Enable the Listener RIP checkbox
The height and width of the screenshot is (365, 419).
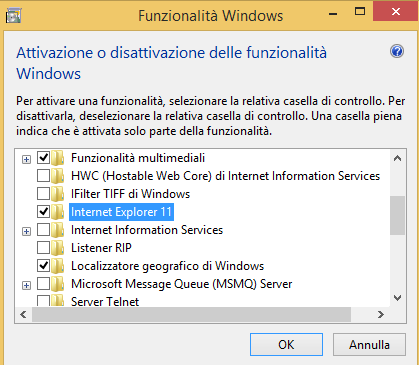click(x=43, y=247)
